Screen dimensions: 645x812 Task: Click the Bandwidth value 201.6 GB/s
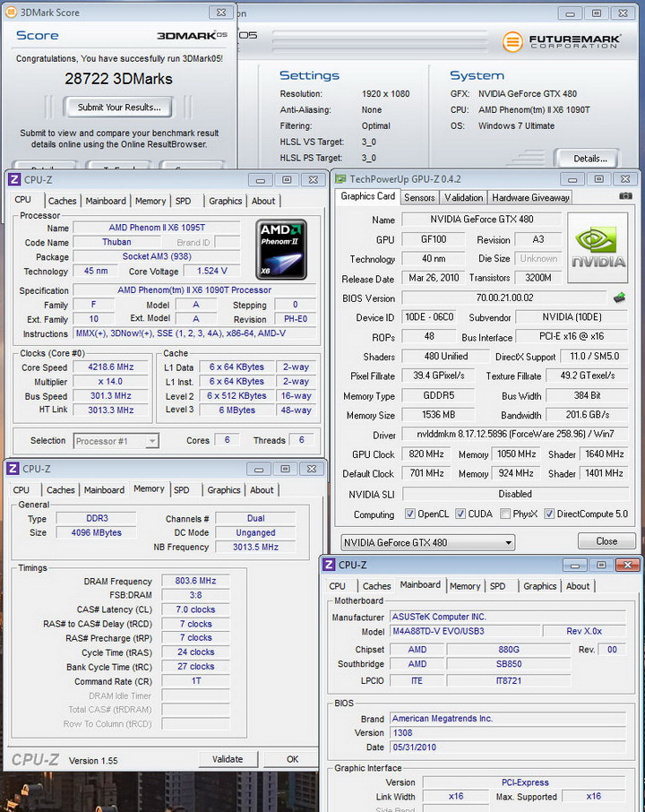(x=587, y=415)
